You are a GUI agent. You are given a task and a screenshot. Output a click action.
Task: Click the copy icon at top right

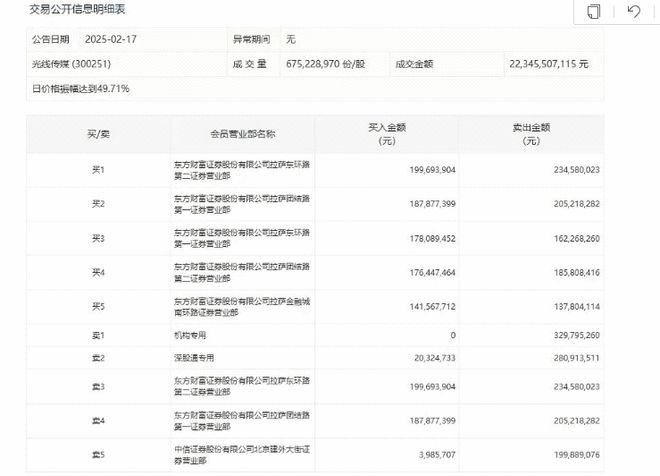[x=593, y=11]
